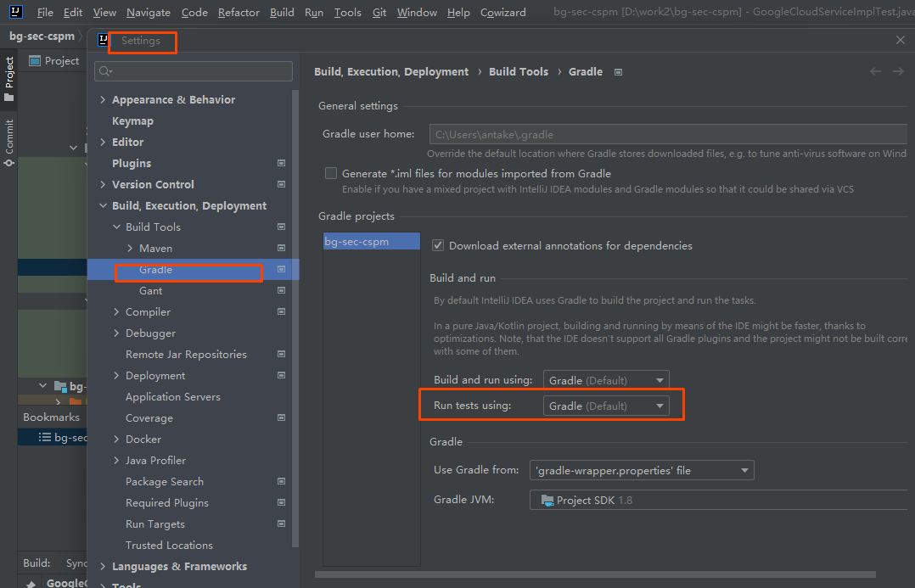Uncheck Download external annotations for dependencies

[438, 245]
